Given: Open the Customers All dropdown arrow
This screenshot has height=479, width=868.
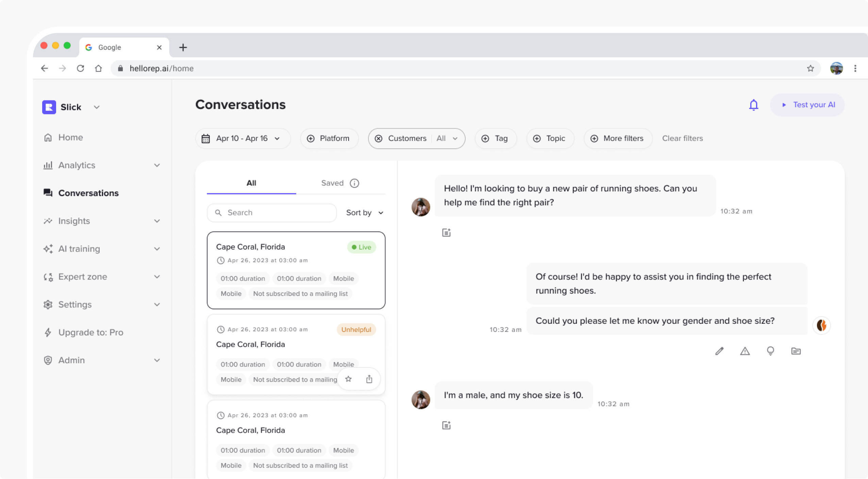Looking at the screenshot, I should [455, 139].
